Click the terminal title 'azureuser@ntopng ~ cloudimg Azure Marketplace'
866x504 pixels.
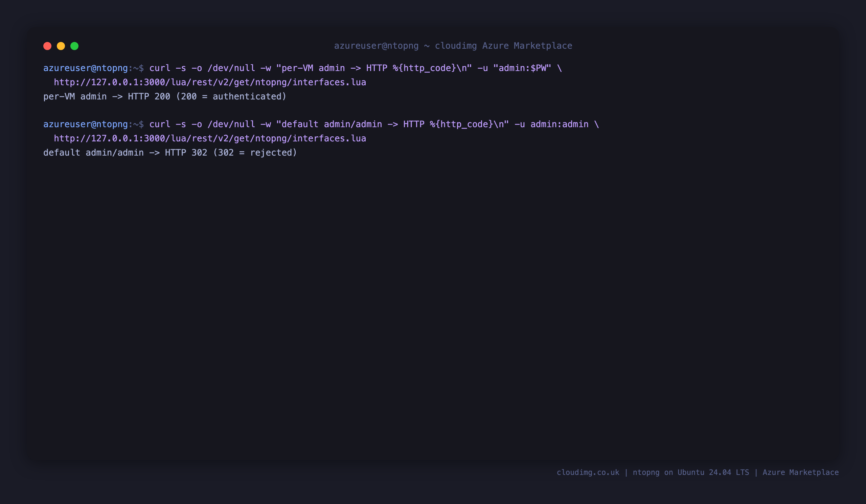pos(453,46)
